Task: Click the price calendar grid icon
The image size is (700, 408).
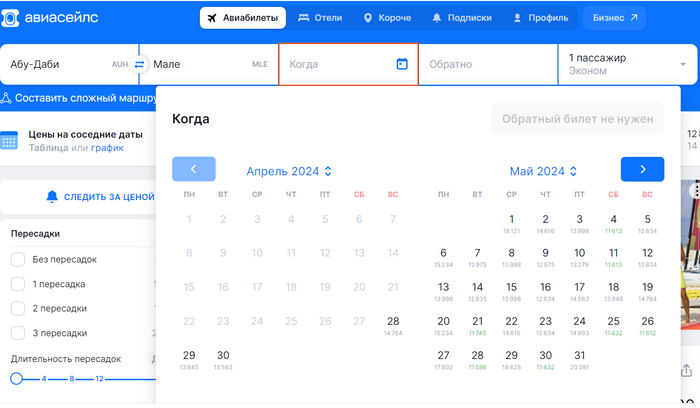Action: click(x=9, y=141)
